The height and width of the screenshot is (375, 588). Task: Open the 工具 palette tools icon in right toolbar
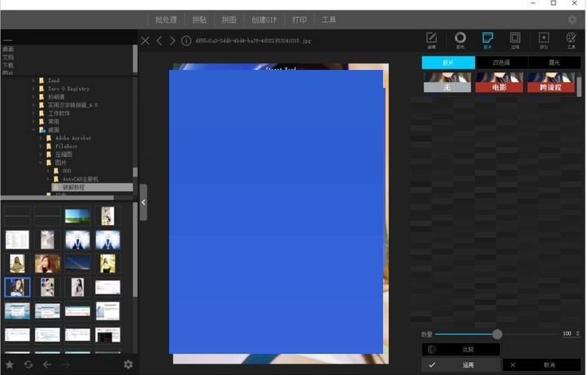coord(571,41)
